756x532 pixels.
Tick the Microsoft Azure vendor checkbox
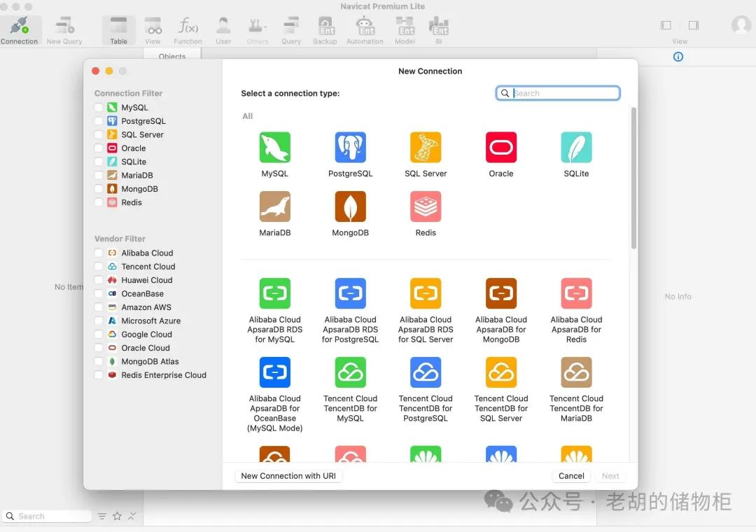(x=99, y=321)
